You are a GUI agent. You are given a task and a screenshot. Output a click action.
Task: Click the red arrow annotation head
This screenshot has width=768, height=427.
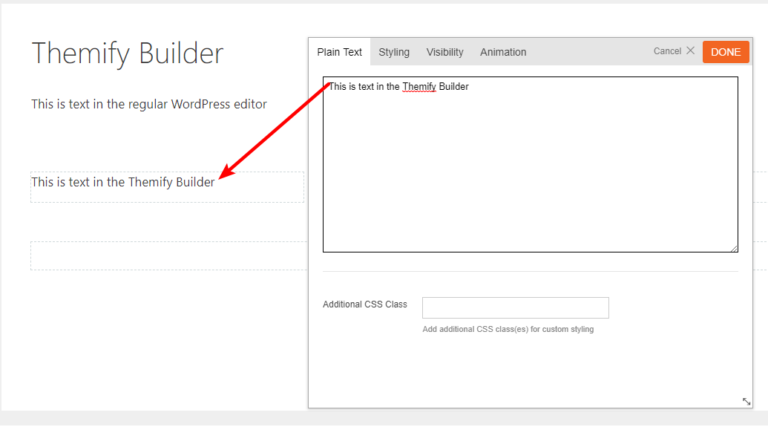pyautogui.click(x=226, y=171)
